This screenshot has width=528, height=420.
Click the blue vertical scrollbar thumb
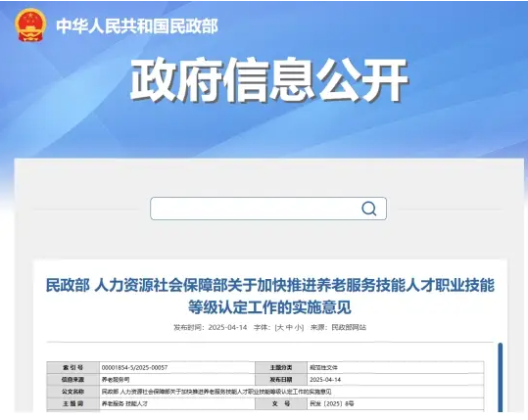[500, 377]
